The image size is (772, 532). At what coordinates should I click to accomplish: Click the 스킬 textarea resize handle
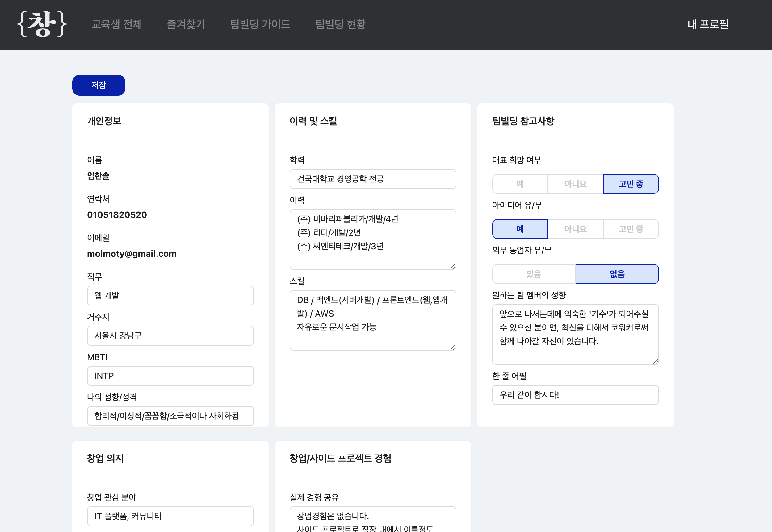(453, 347)
